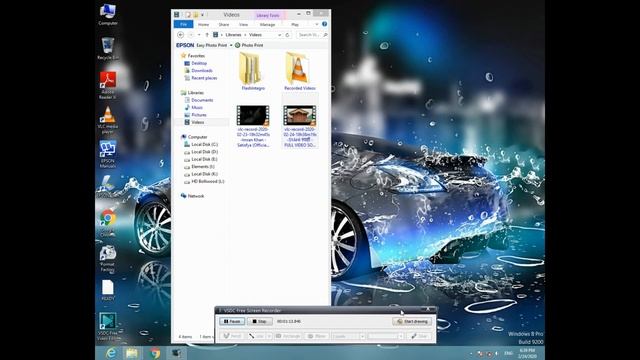Open Chrome from the taskbar
Screen dimensions: 640x360
(155, 353)
